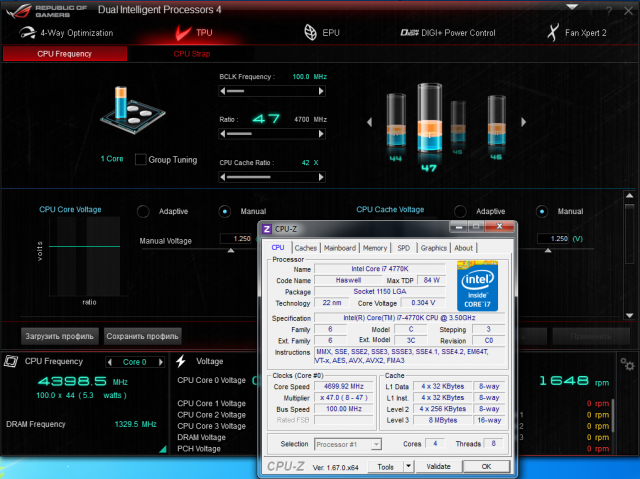Switch to CPU-Z Graphics tab
This screenshot has height=479, width=640.
pyautogui.click(x=433, y=248)
